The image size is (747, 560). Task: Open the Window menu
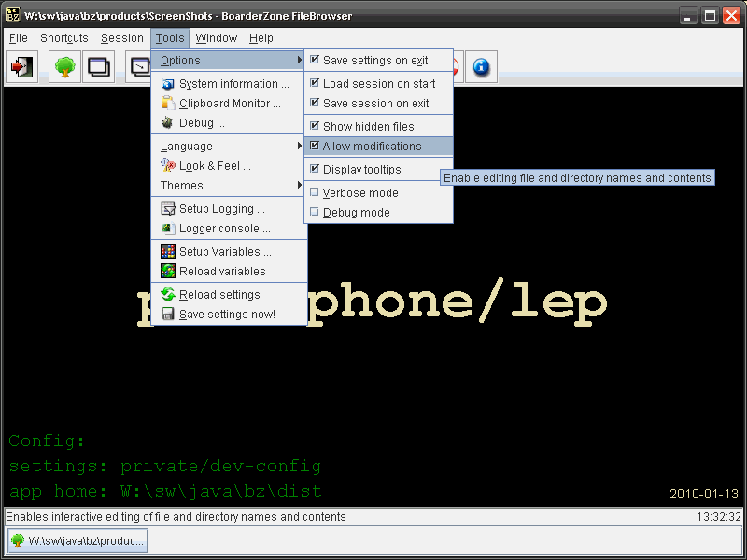(217, 38)
